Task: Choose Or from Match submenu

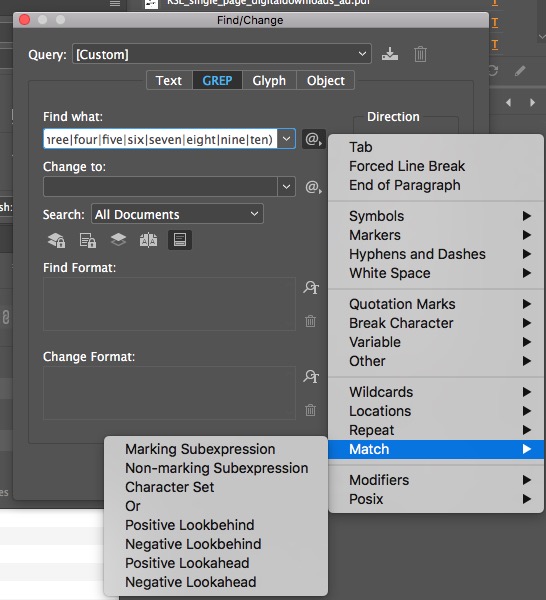Action: 216,506
